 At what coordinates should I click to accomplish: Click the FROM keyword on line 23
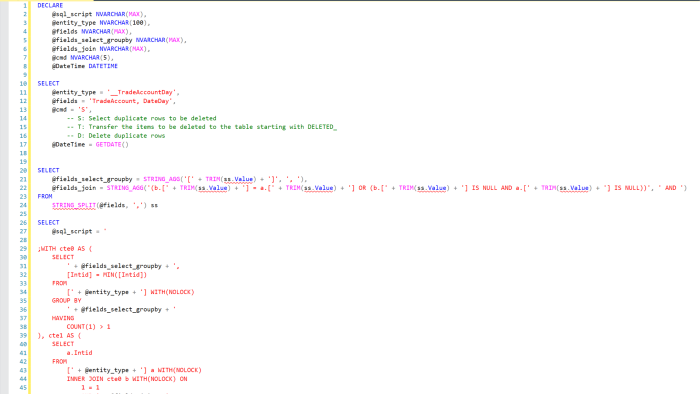coord(45,196)
